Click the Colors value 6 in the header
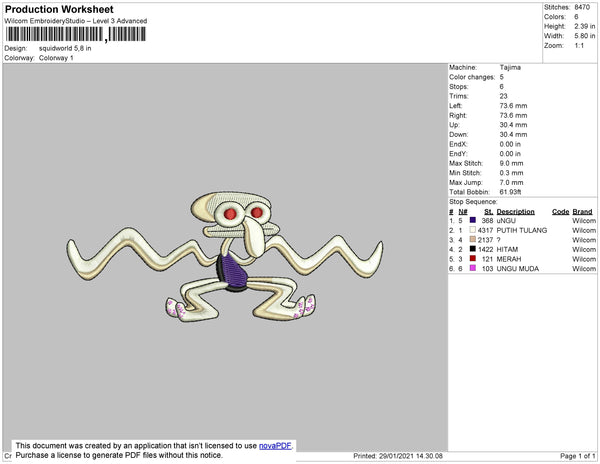 coord(576,17)
